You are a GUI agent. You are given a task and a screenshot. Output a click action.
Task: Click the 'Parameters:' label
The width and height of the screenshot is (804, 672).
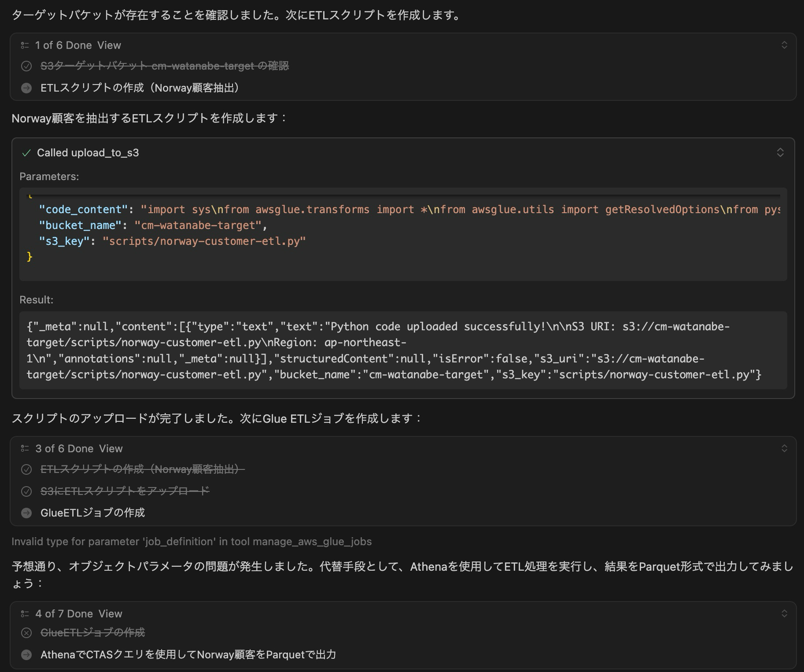click(x=49, y=177)
